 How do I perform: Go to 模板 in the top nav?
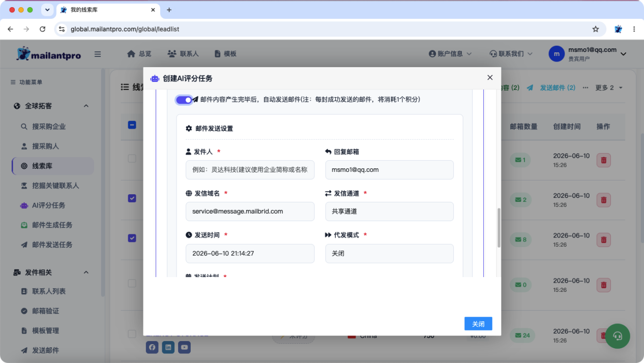point(225,54)
